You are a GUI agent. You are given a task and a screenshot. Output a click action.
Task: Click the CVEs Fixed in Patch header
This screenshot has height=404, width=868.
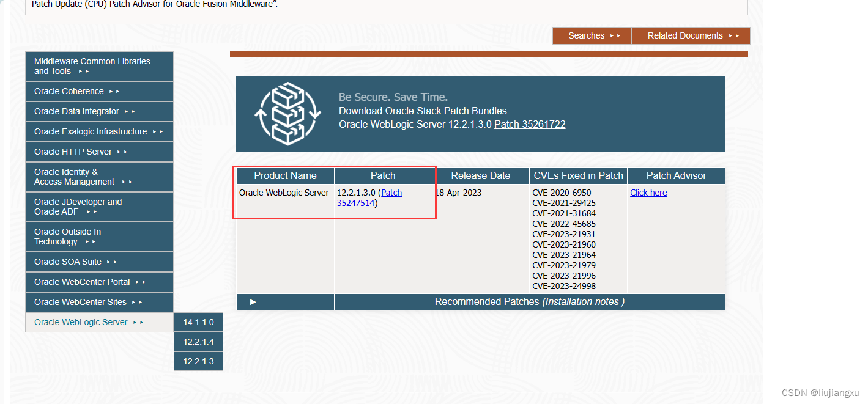point(579,175)
